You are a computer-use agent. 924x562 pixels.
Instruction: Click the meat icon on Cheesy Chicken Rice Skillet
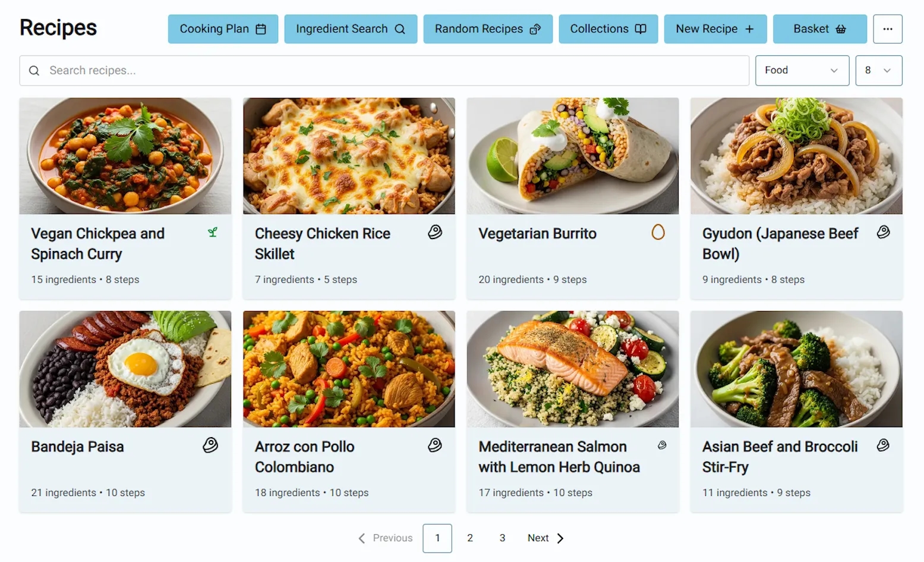click(435, 232)
